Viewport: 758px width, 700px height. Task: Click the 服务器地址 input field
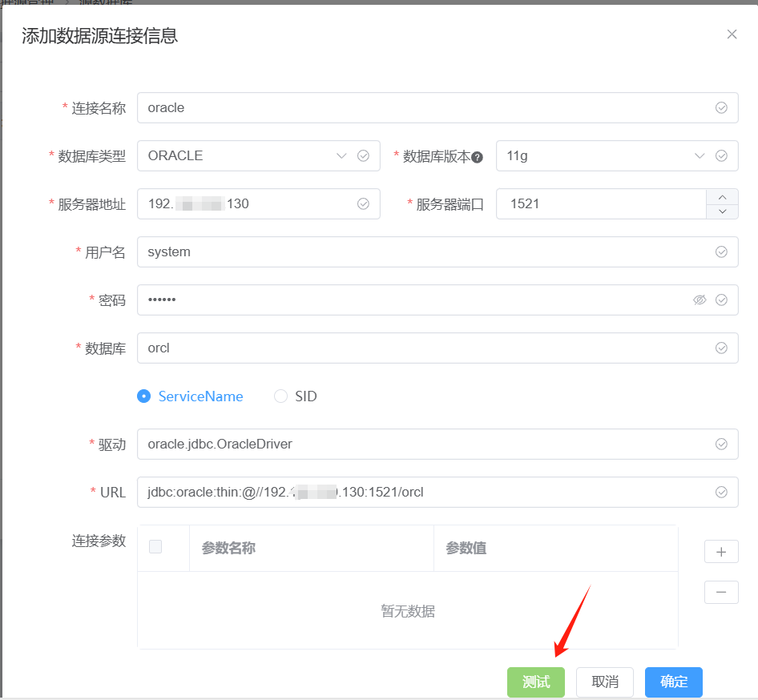[x=259, y=204]
